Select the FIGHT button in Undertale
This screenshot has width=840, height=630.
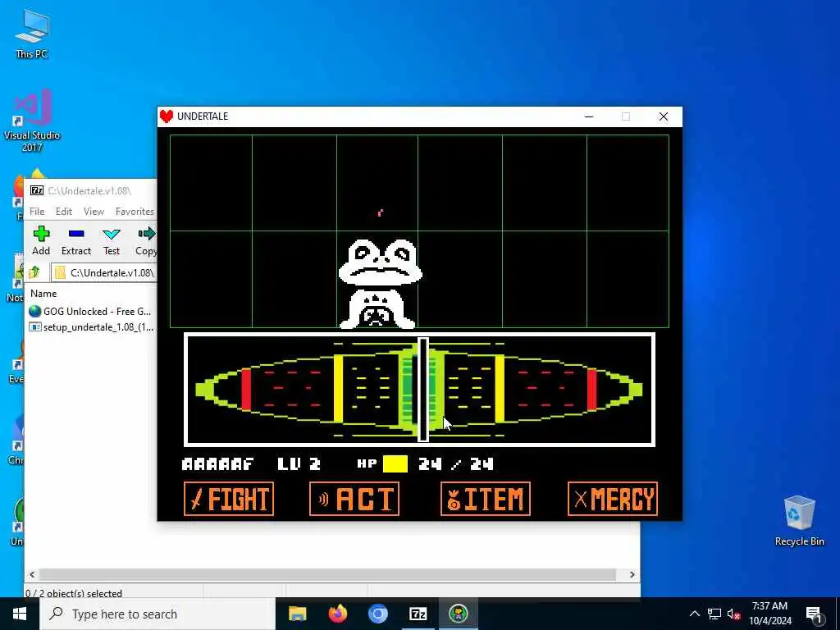point(229,499)
